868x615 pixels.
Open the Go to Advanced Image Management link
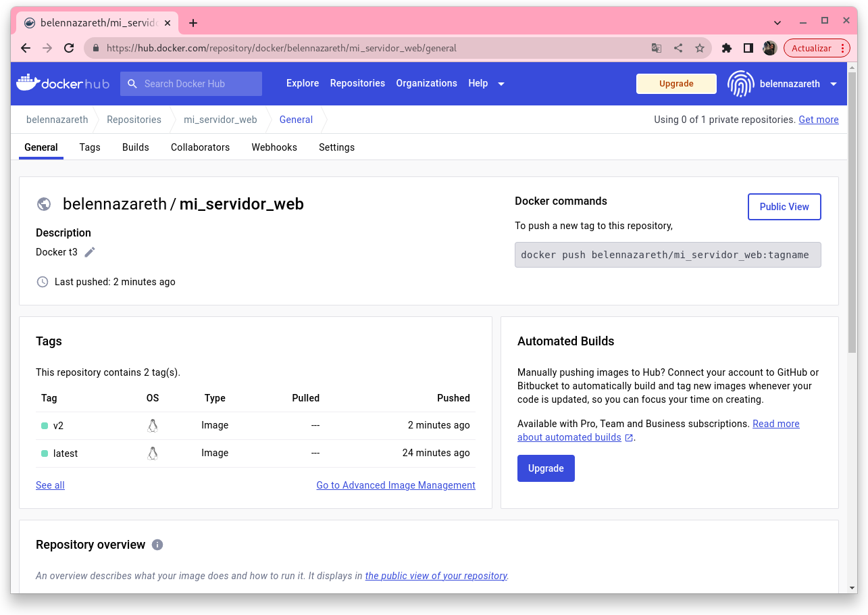(x=396, y=485)
